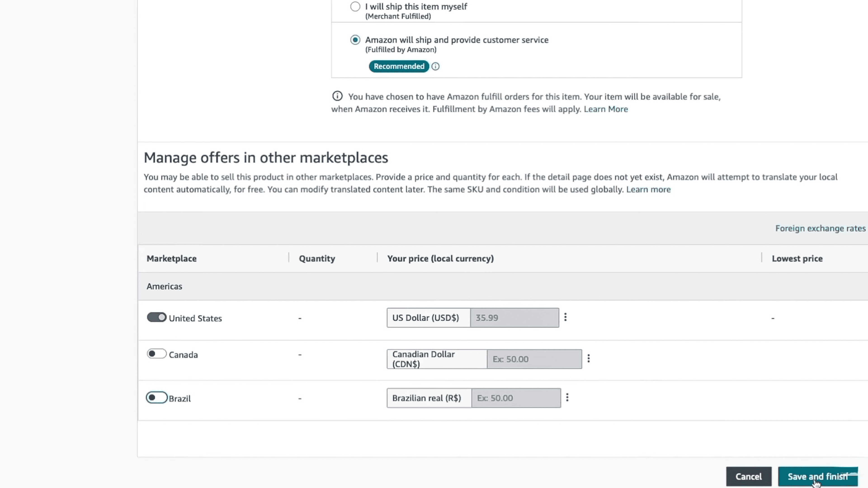
Task: Click the US Dollar price input field
Action: click(x=514, y=318)
